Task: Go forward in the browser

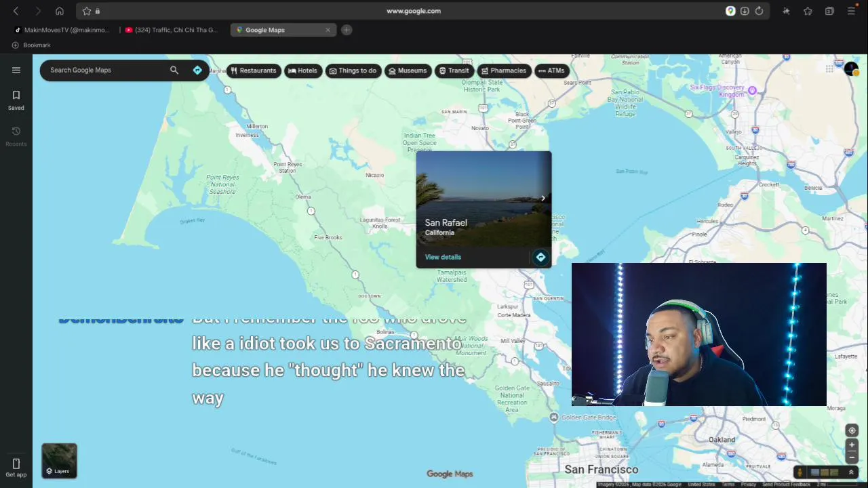Action: pyautogui.click(x=38, y=11)
